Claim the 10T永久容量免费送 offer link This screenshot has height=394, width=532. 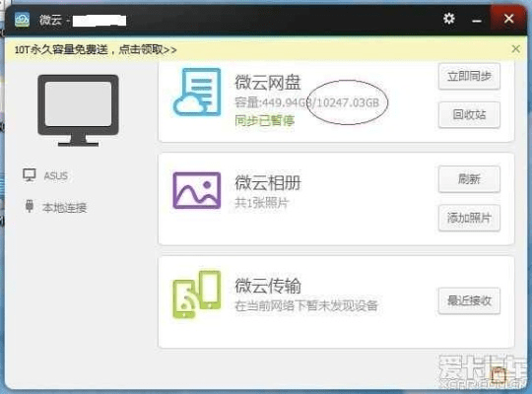96,50
